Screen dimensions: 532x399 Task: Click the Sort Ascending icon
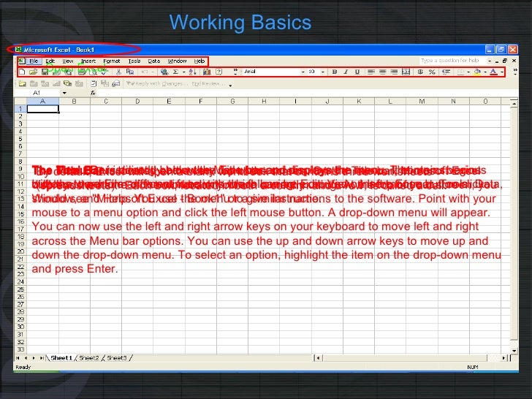(x=192, y=72)
